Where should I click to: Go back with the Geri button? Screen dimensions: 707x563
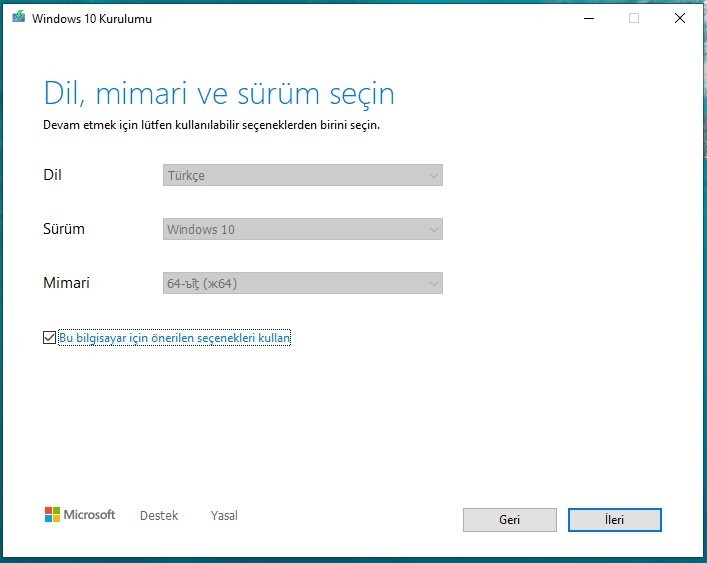pyautogui.click(x=510, y=520)
